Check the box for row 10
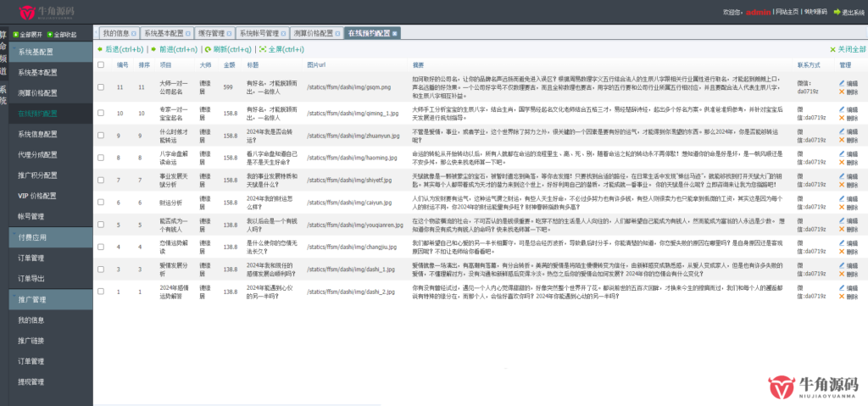The height and width of the screenshot is (406, 868). [x=101, y=113]
